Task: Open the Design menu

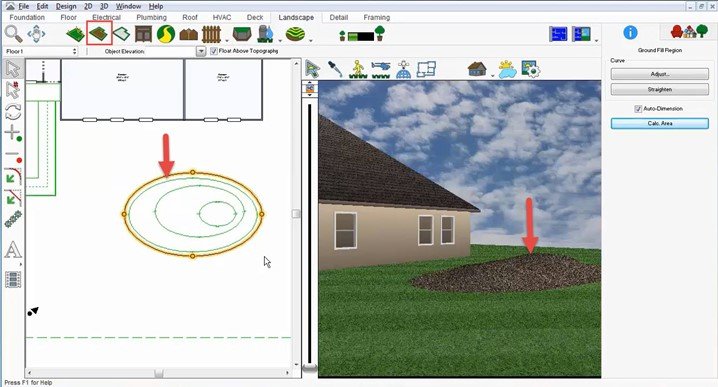Action: [x=66, y=6]
